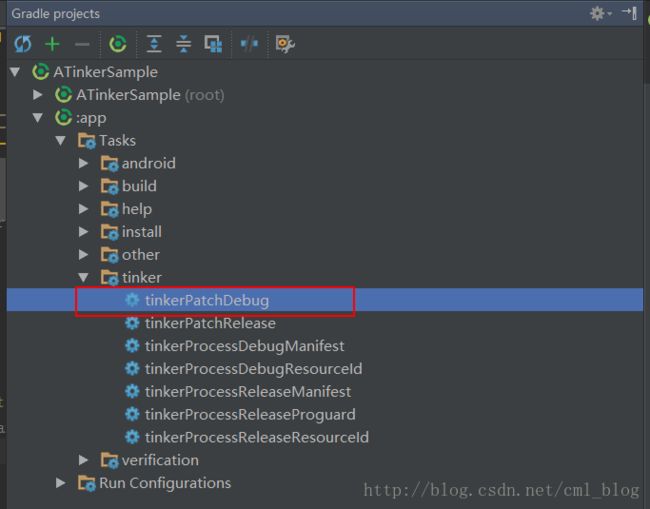Collapse the tinker task group

(83, 277)
